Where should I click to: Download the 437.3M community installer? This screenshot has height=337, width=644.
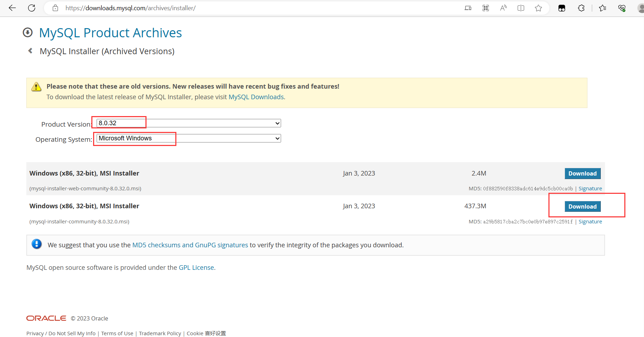click(583, 206)
